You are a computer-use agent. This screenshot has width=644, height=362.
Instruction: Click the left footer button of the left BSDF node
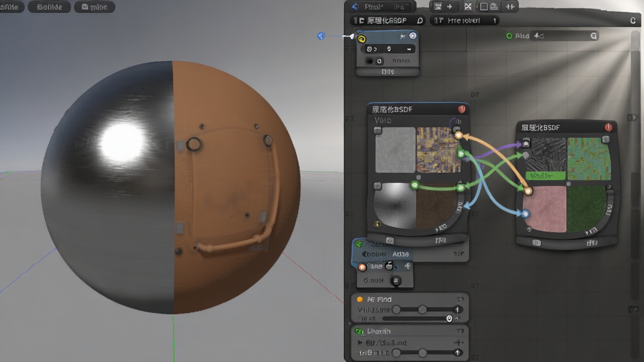pos(390,240)
